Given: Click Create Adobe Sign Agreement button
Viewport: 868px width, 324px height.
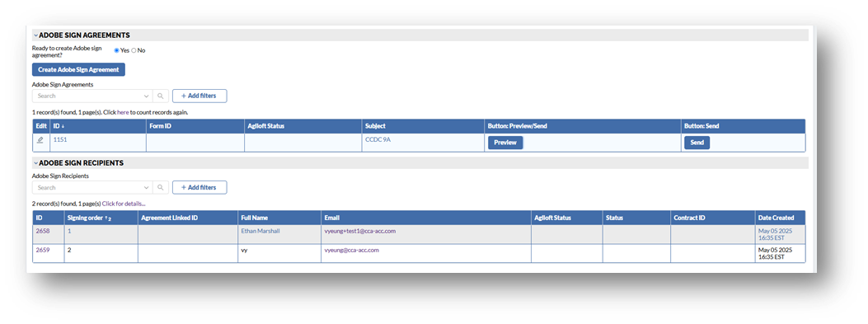Looking at the screenshot, I should click(x=78, y=70).
